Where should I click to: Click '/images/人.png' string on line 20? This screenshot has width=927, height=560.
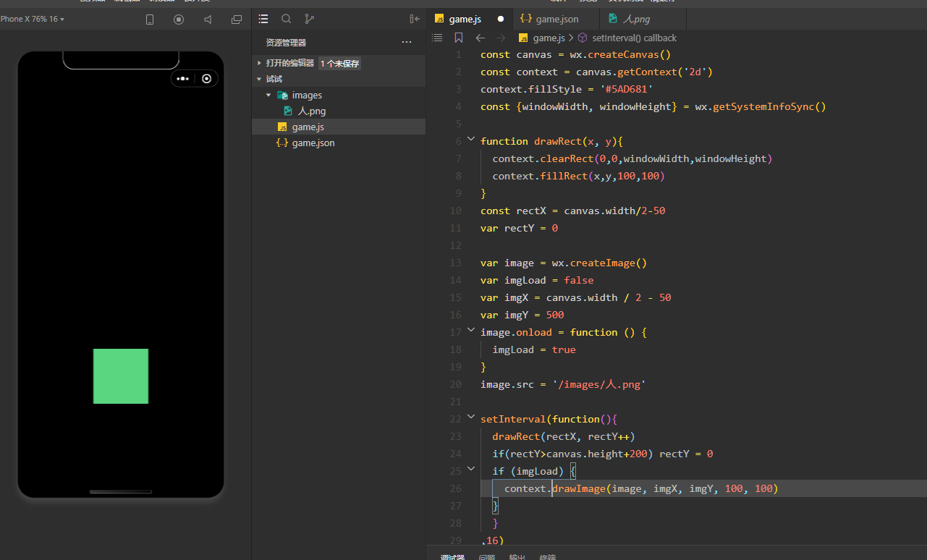[599, 384]
